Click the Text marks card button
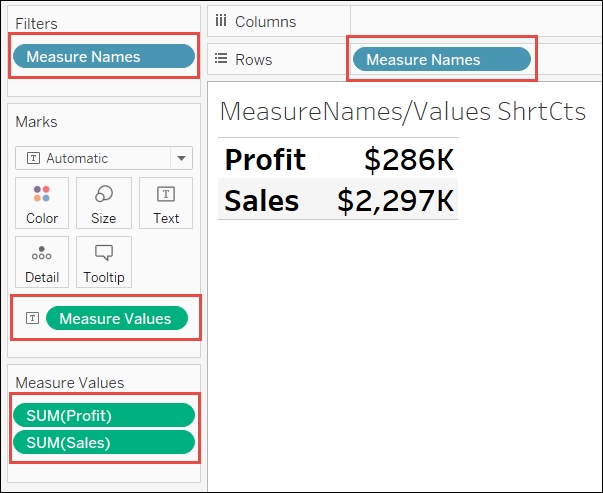 coord(166,203)
